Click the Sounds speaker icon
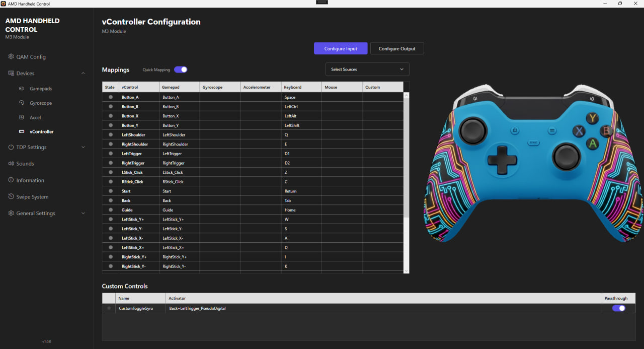Viewport: 644px width, 349px height. [x=11, y=164]
